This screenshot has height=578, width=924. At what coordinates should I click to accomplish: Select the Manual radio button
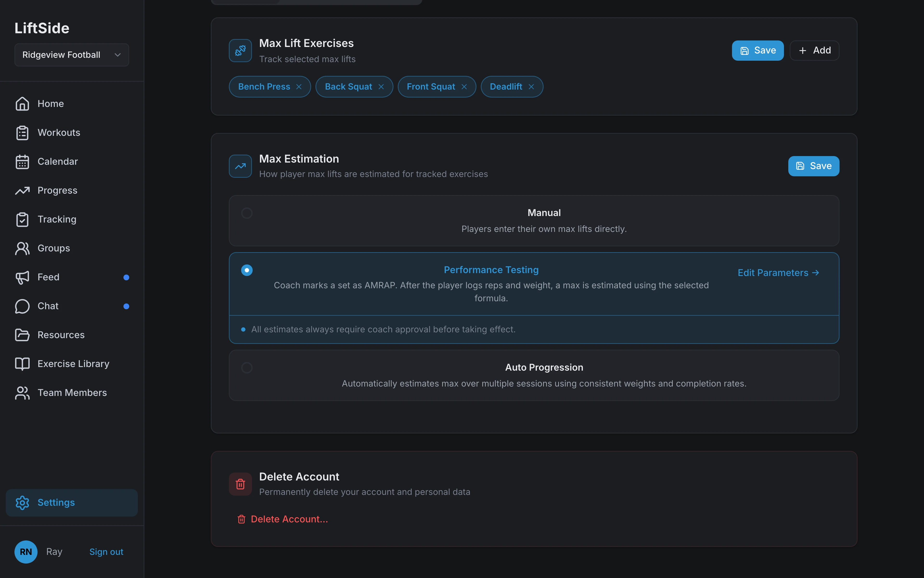click(247, 213)
